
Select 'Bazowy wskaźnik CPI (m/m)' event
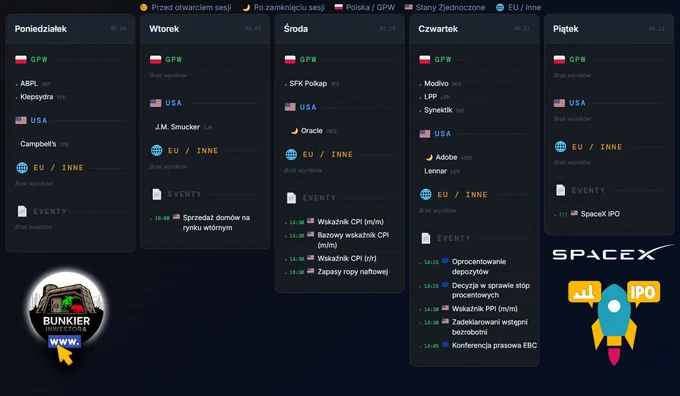coord(353,240)
